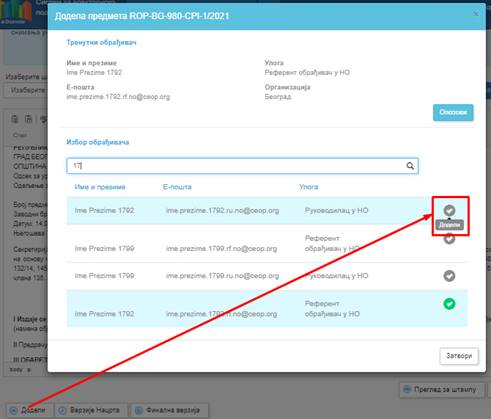Click Опозови button to revoke handler
Viewport: 491px width, 419px height.
pos(453,112)
